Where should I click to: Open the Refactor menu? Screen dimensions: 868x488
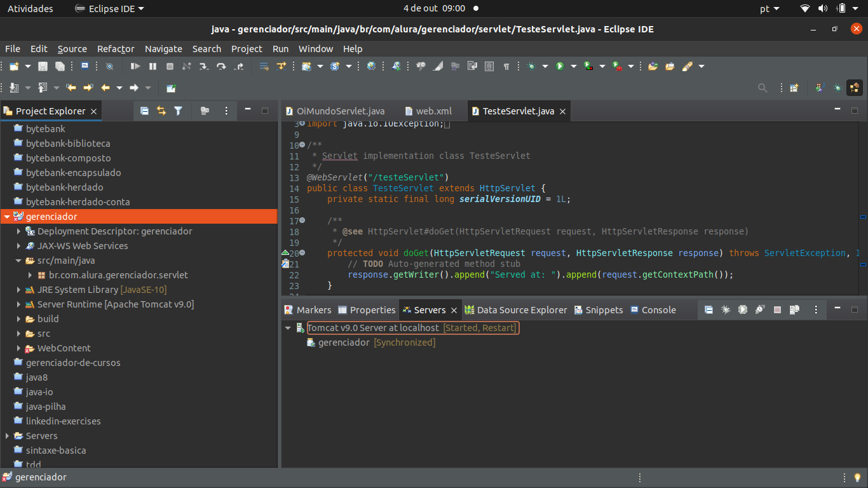tap(116, 49)
